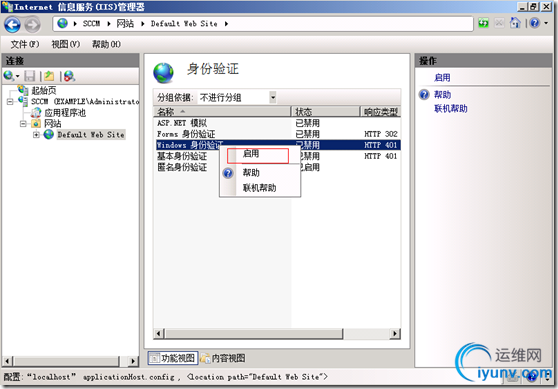Click arrow after SCCM in breadcrumb
Screen dimensions: 558x389
[109, 24]
